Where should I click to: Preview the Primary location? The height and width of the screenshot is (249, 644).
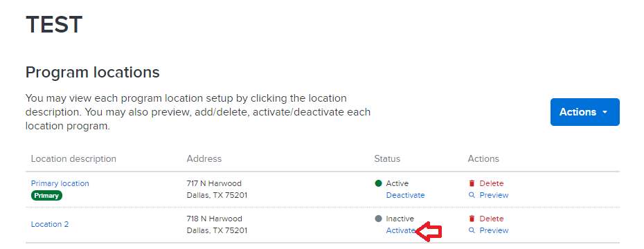click(494, 195)
